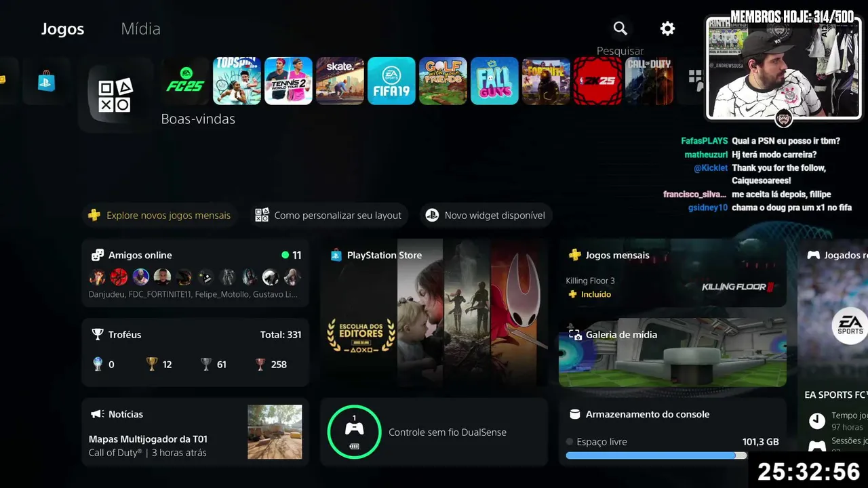Select Explore novos jogos mensais chip
Image resolution: width=868 pixels, height=488 pixels.
tap(160, 216)
